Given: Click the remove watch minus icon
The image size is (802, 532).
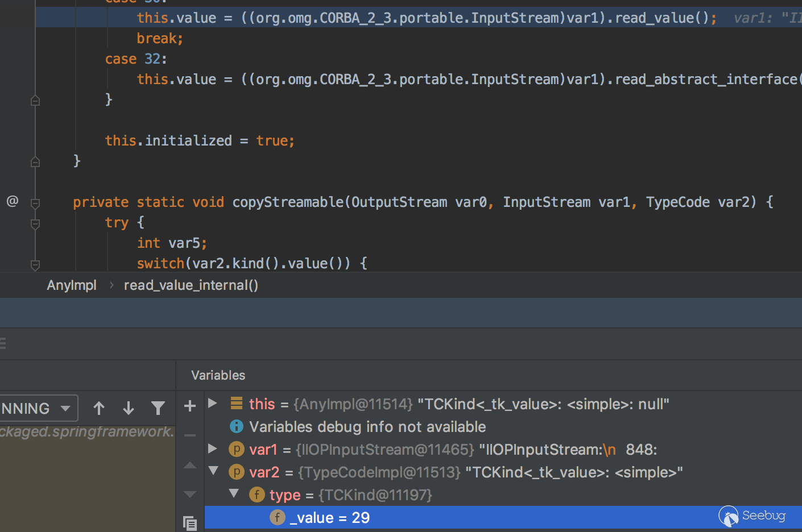Looking at the screenshot, I should [x=190, y=435].
